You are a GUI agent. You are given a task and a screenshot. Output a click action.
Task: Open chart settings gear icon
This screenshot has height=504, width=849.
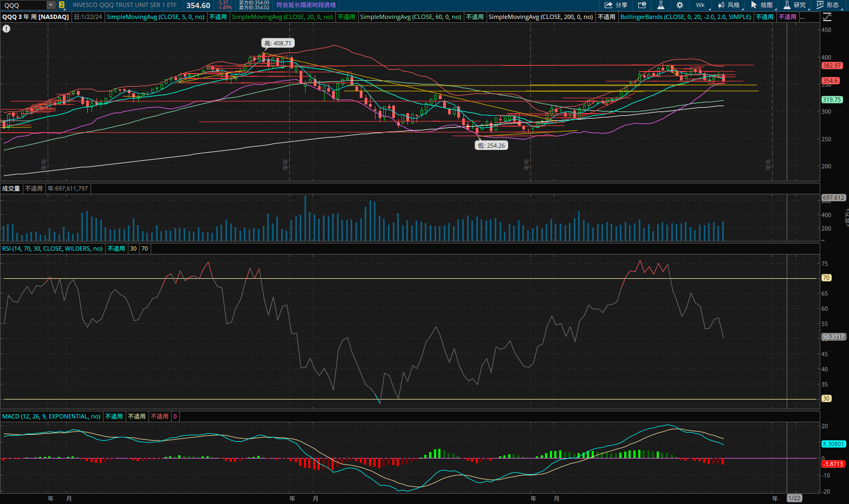click(x=679, y=5)
